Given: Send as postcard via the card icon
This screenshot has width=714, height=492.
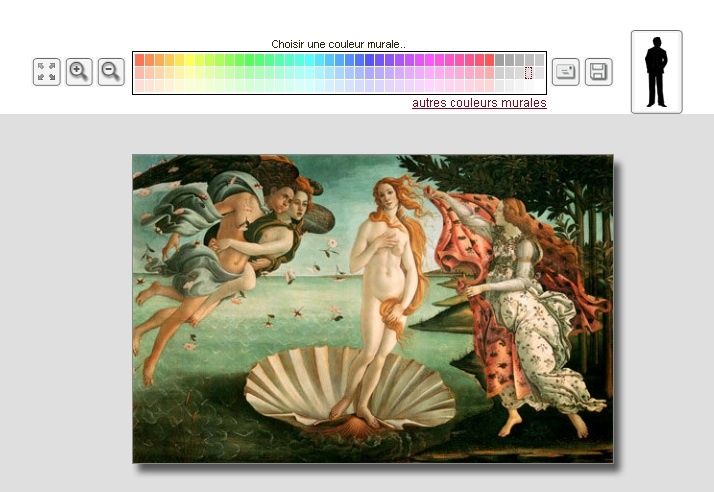Looking at the screenshot, I should pyautogui.click(x=566, y=72).
